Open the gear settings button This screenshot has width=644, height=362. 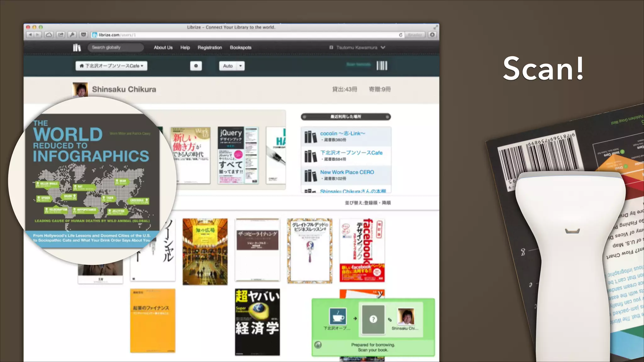click(196, 66)
